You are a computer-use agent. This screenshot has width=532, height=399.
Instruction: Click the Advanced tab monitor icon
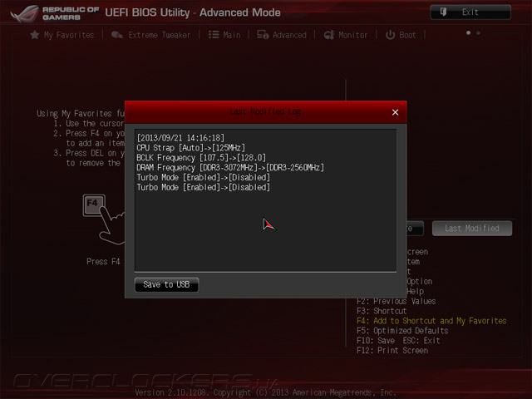(263, 35)
